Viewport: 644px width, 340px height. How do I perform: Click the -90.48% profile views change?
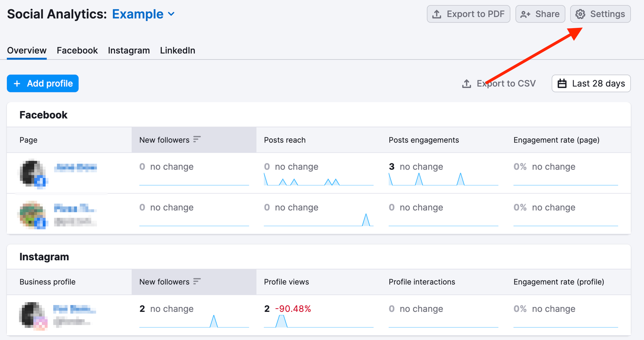click(293, 309)
